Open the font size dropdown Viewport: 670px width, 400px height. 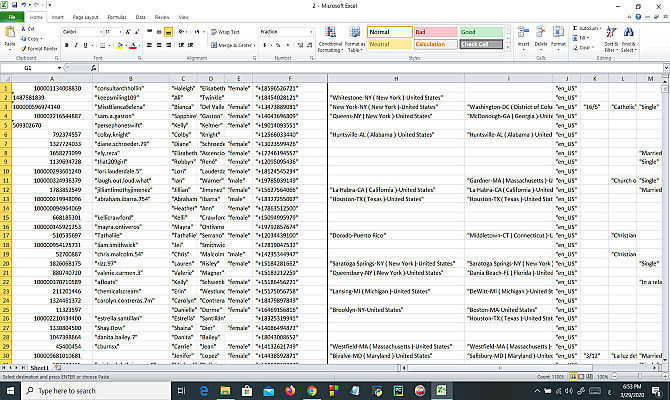point(120,32)
